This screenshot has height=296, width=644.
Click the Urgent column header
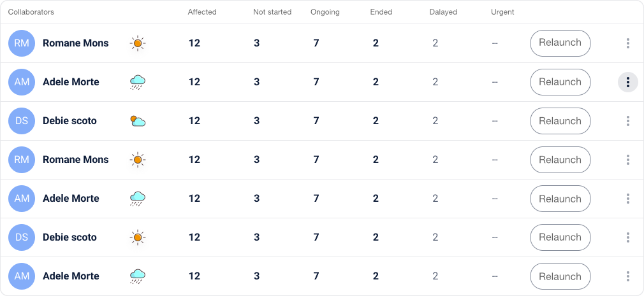point(502,12)
